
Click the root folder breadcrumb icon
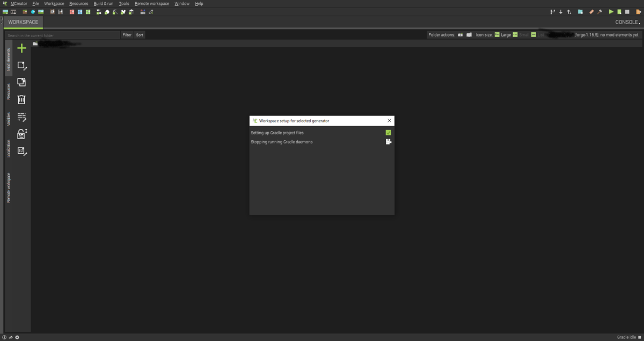(35, 43)
